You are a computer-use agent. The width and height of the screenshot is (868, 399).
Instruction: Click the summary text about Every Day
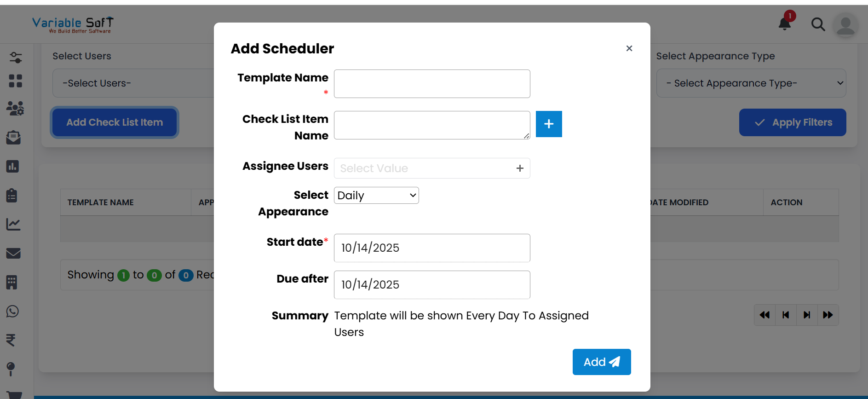(x=461, y=324)
